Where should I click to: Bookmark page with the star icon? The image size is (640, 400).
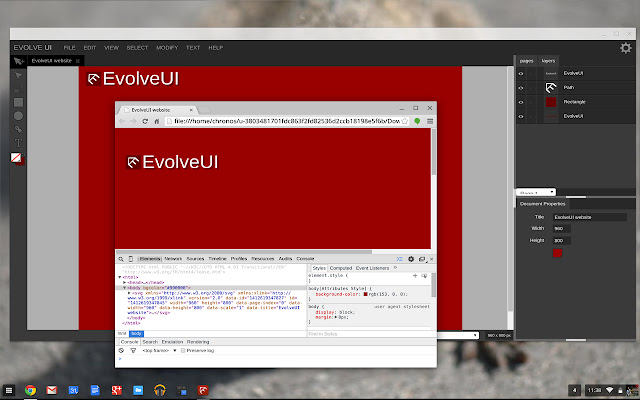(404, 121)
